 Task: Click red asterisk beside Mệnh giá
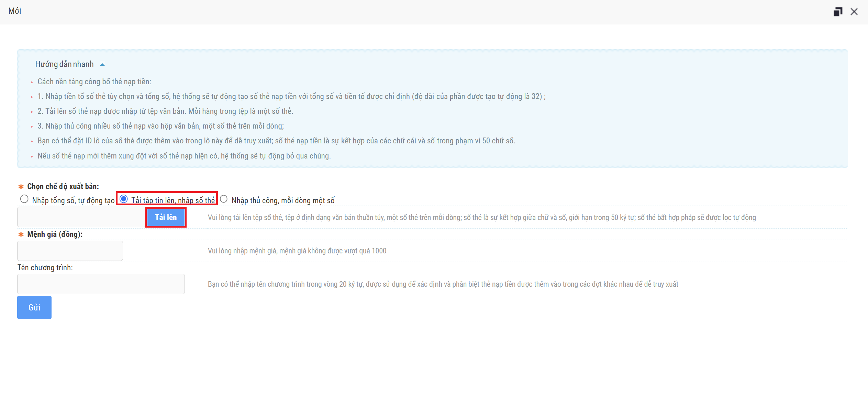(21, 234)
